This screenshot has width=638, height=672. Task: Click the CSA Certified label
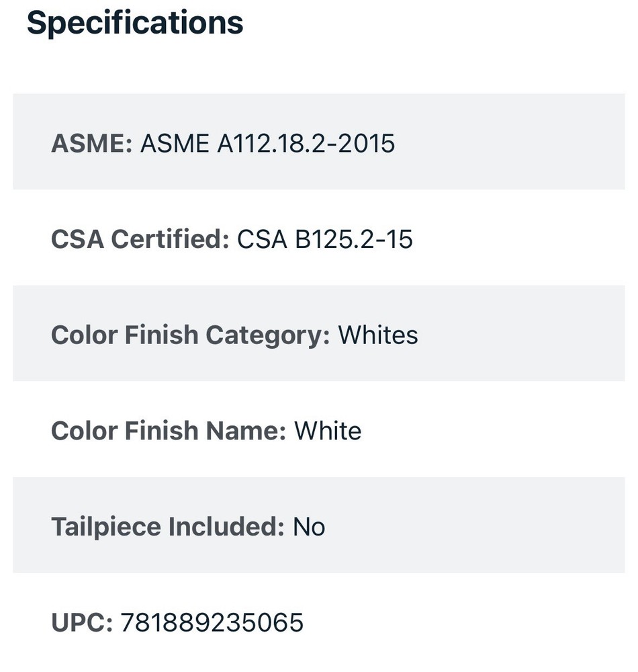[x=140, y=239]
